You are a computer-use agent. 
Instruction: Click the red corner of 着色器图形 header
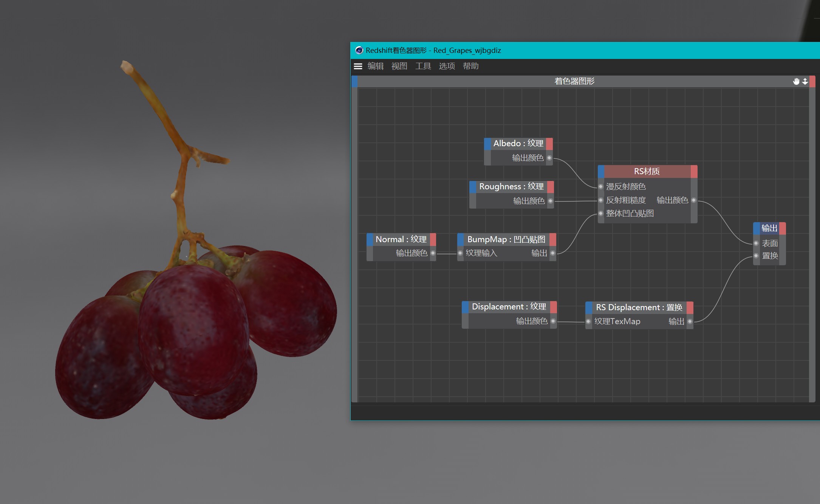[x=812, y=82]
